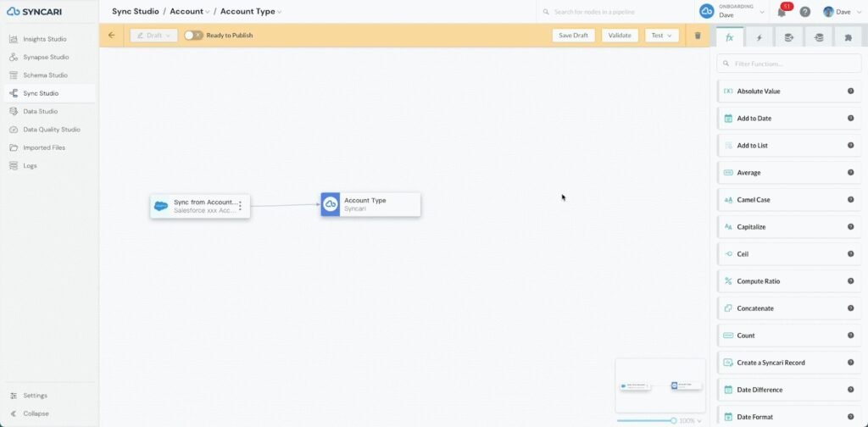
Task: Expand the Test dropdown
Action: click(661, 36)
